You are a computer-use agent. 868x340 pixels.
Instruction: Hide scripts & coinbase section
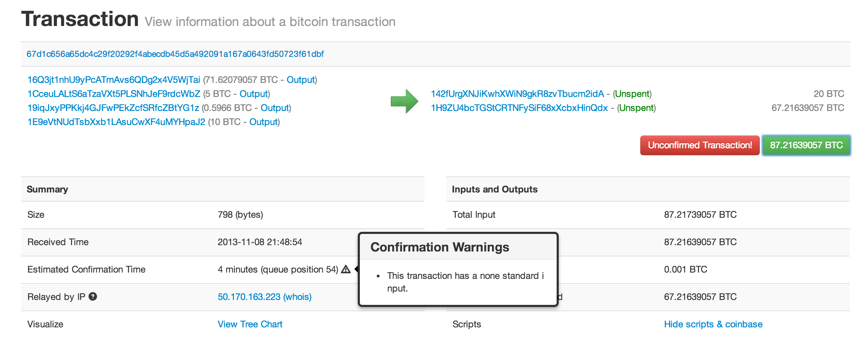pyautogui.click(x=713, y=325)
